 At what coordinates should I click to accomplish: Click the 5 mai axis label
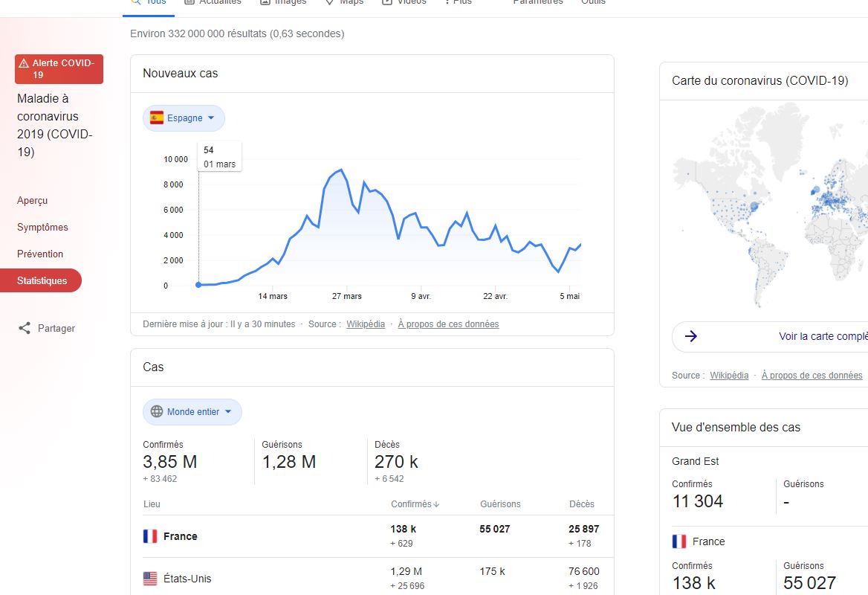coord(569,297)
